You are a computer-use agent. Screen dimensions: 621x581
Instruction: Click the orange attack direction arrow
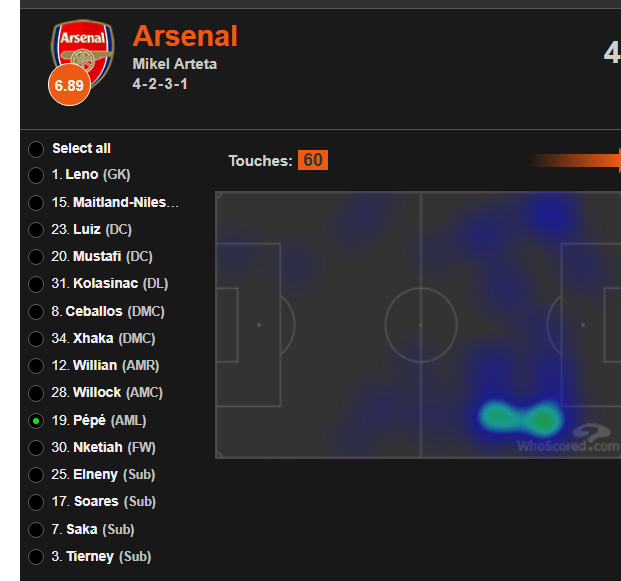point(575,160)
